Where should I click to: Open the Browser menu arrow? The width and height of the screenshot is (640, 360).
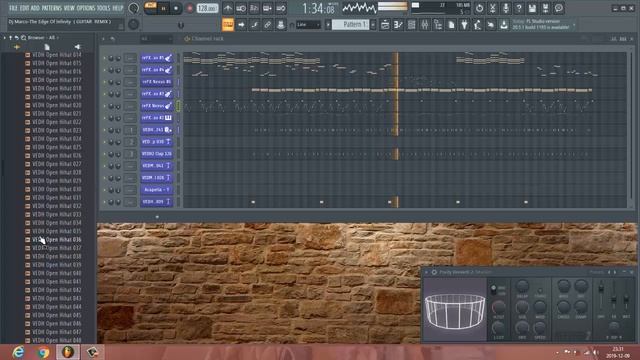pos(5,38)
